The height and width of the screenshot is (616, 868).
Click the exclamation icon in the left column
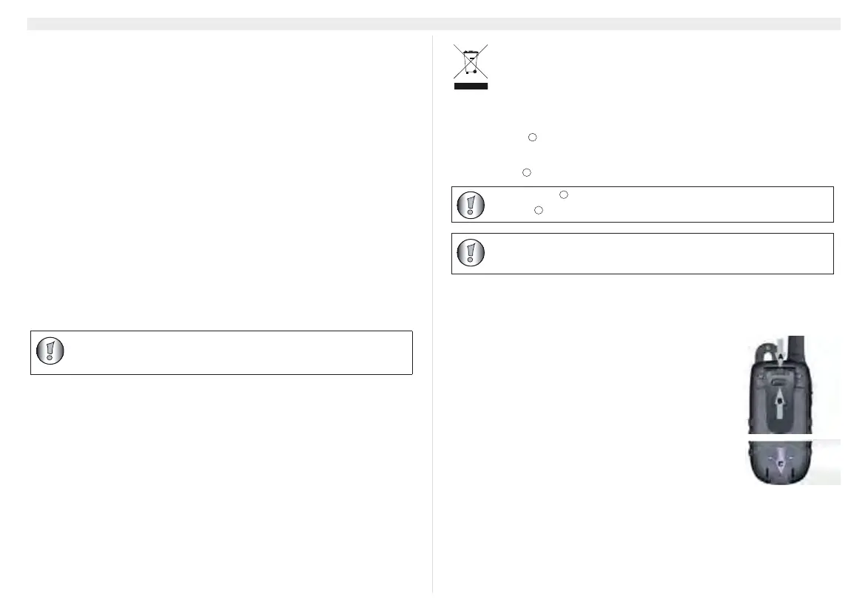49,352
